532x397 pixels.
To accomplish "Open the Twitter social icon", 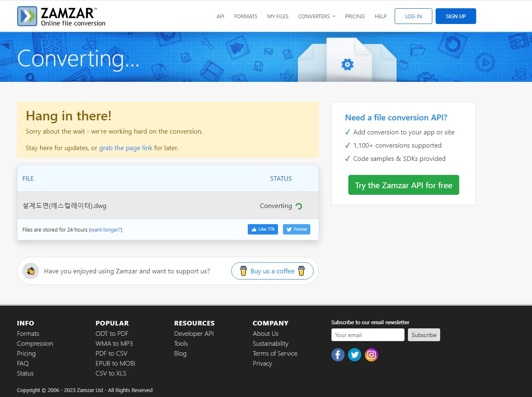I will pyautogui.click(x=355, y=355).
